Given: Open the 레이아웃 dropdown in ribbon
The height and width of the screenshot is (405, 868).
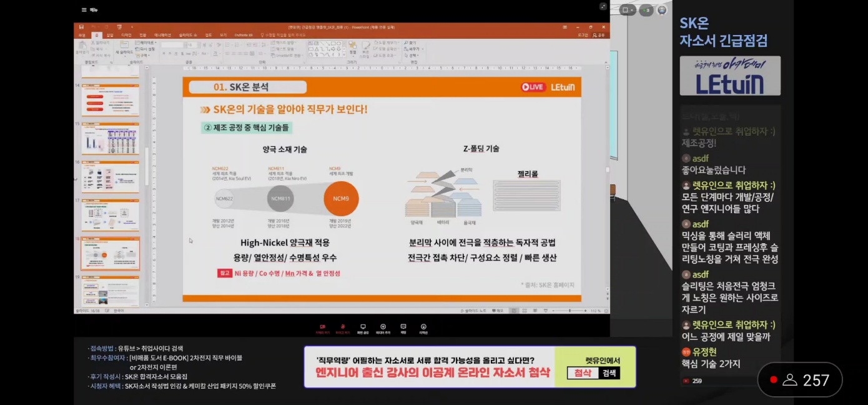Looking at the screenshot, I should [146, 42].
